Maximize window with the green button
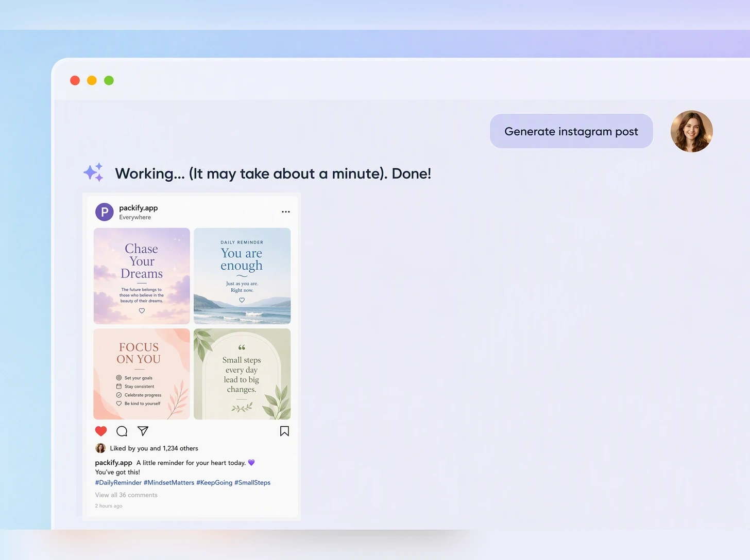 (109, 80)
